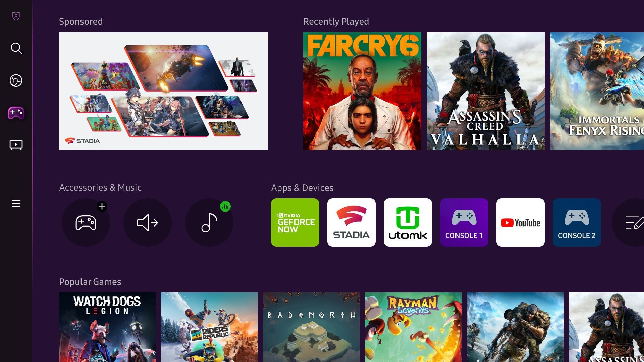The width and height of the screenshot is (644, 362).
Task: Toggle audio output icon in Accessories
Action: pyautogui.click(x=147, y=222)
